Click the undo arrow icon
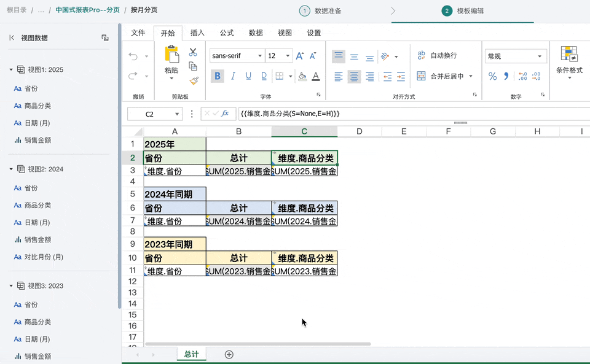Image resolution: width=590 pixels, height=364 pixels. [x=133, y=56]
